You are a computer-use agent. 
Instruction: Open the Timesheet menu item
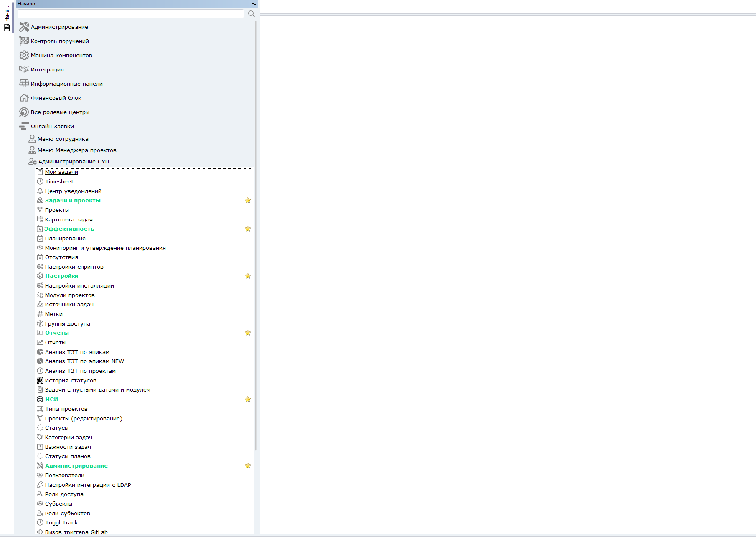[x=59, y=181]
